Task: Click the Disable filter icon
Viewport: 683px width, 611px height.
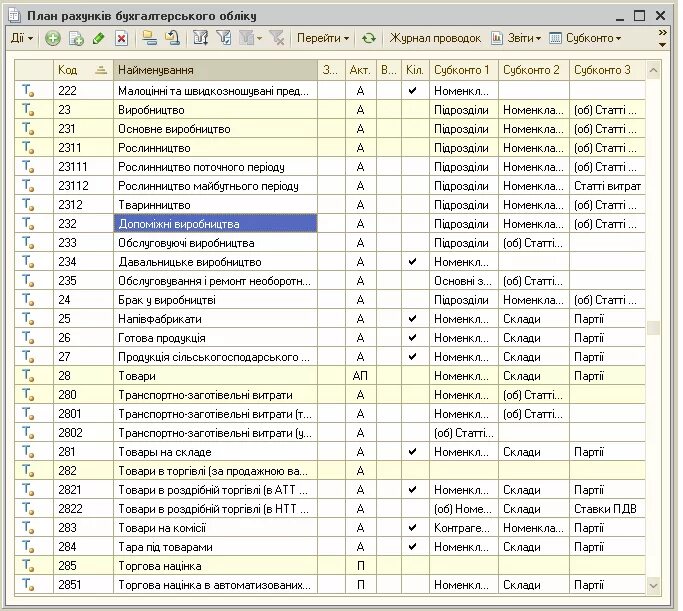Action: click(x=277, y=38)
